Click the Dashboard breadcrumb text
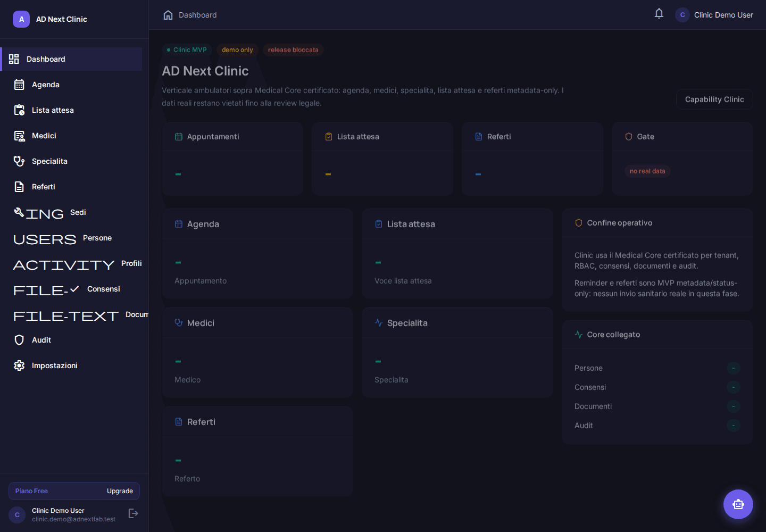Image resolution: width=766 pixels, height=532 pixels. [198, 15]
